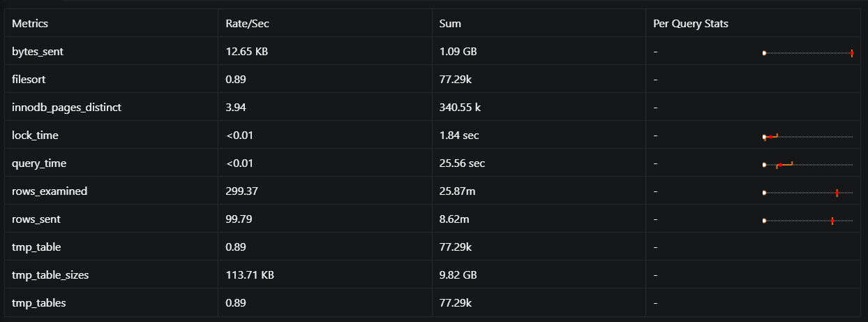Viewport: 868px width, 322px height.
Task: Select the rows_sent metric name
Action: (x=36, y=219)
